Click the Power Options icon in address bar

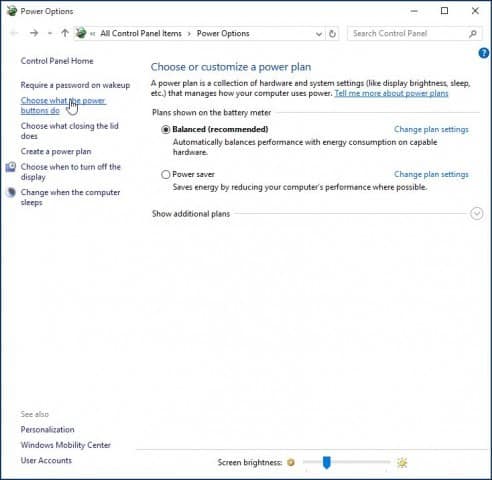tap(81, 33)
